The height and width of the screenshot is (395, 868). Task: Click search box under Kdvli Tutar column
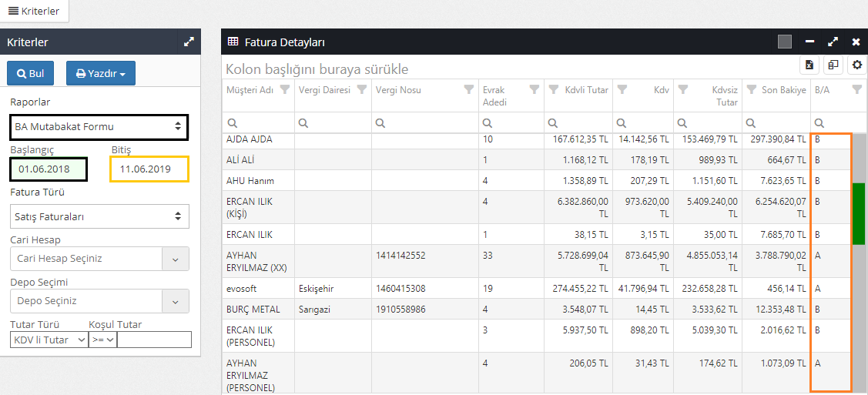[x=578, y=123]
